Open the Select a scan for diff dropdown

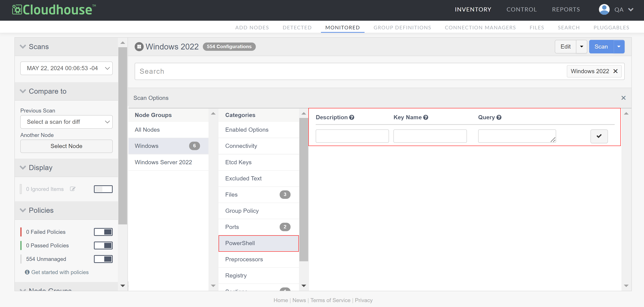point(66,122)
